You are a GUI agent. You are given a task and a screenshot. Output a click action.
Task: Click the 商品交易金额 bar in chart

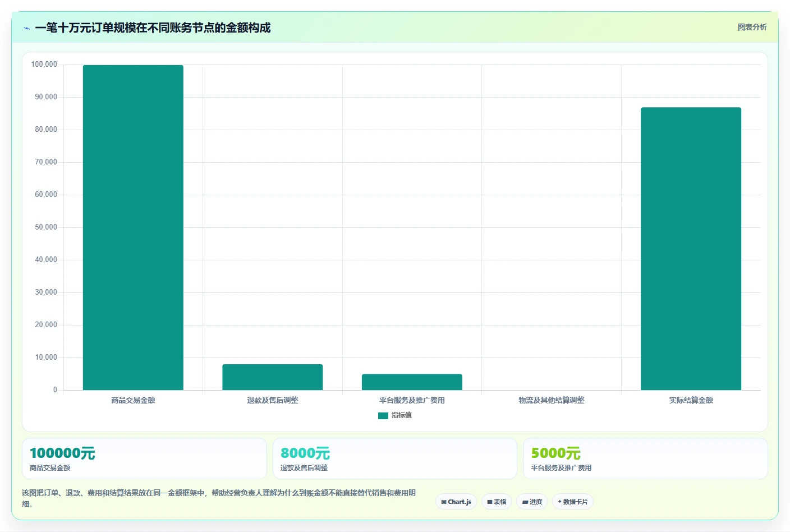[133, 227]
